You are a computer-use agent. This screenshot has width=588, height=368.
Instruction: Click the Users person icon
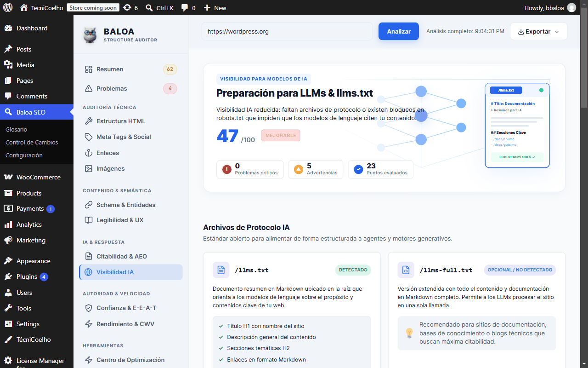(x=8, y=293)
